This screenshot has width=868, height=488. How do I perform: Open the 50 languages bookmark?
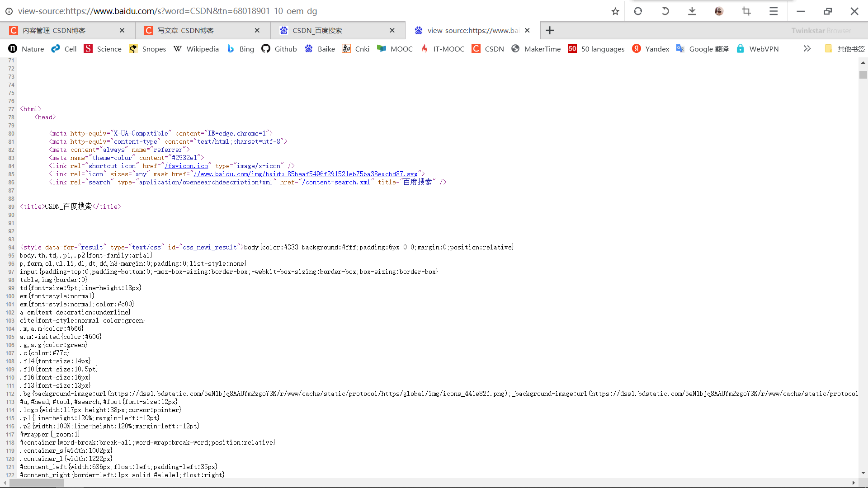(596, 49)
